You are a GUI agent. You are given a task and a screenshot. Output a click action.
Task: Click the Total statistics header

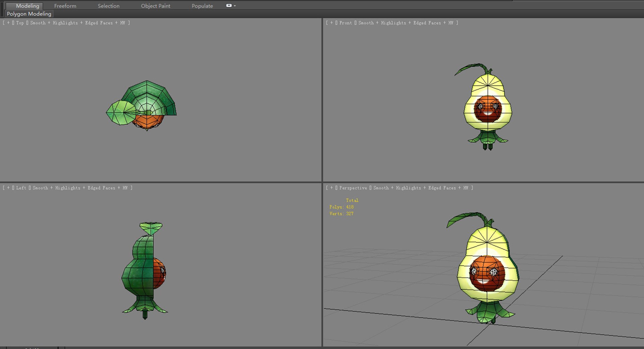click(x=352, y=200)
